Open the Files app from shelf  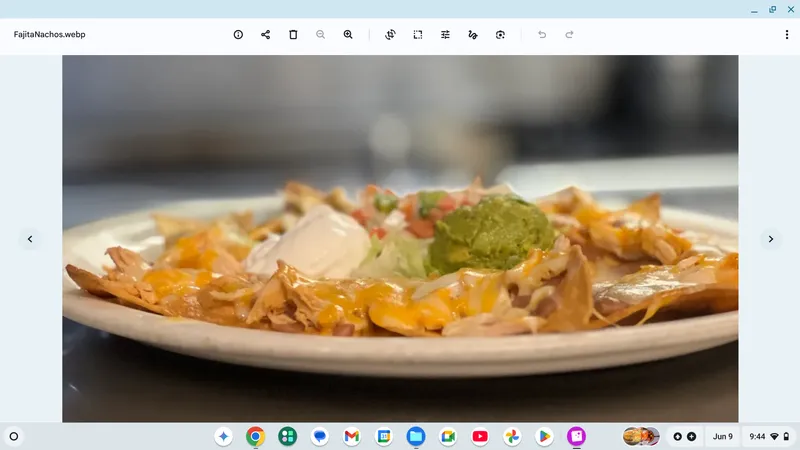[x=416, y=436]
